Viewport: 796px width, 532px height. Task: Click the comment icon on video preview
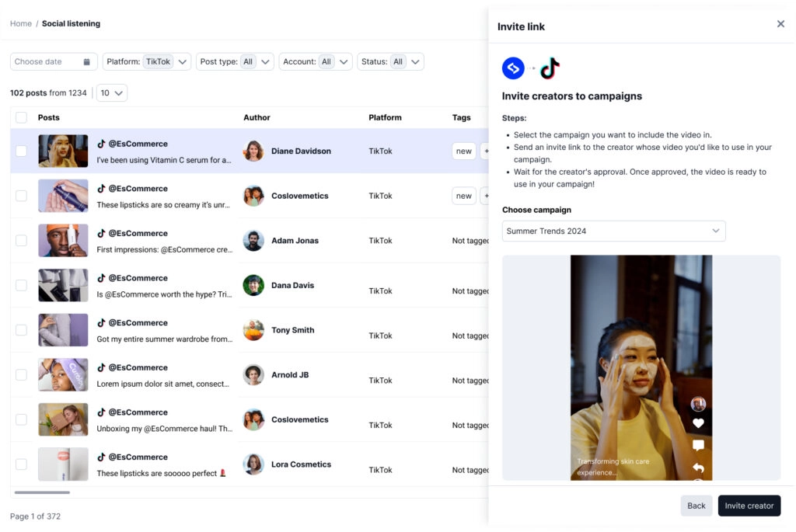[698, 445]
